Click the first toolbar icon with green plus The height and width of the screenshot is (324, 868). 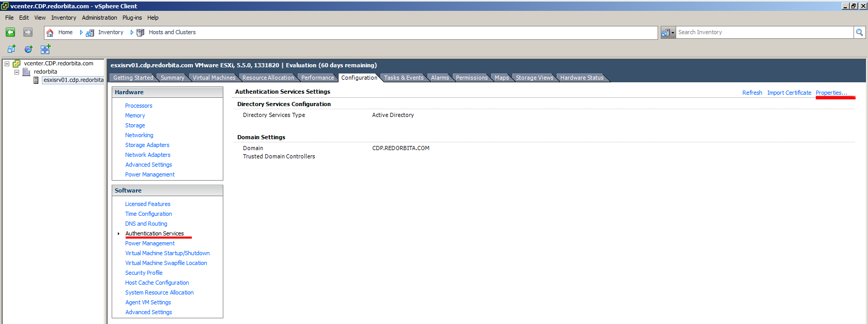pyautogui.click(x=11, y=49)
